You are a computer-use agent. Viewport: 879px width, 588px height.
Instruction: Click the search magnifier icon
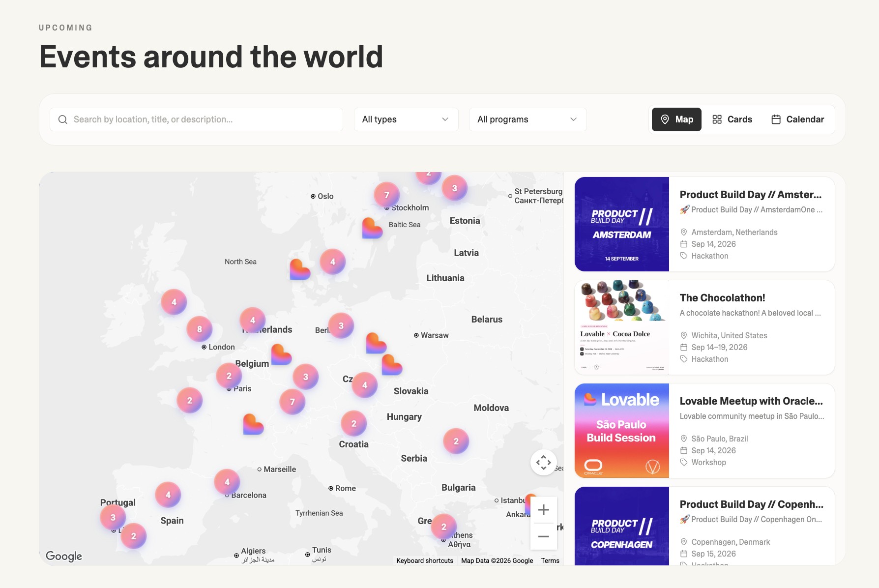click(x=63, y=119)
